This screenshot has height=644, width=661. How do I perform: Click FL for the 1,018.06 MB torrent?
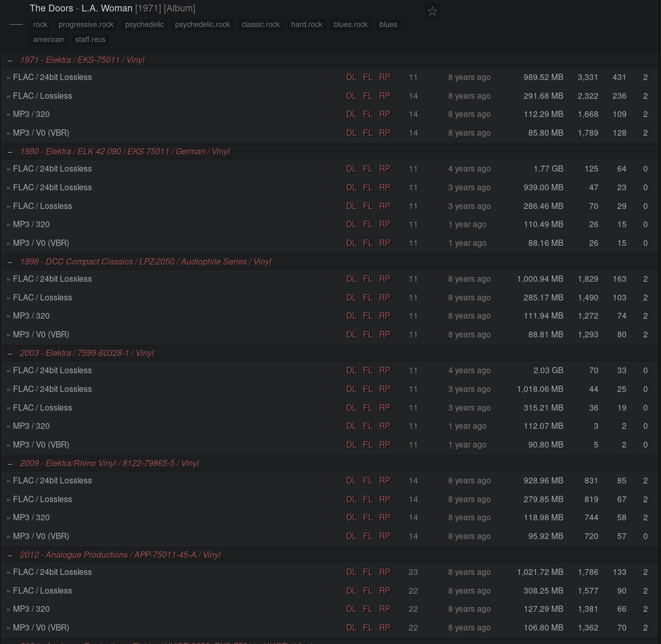coord(368,389)
